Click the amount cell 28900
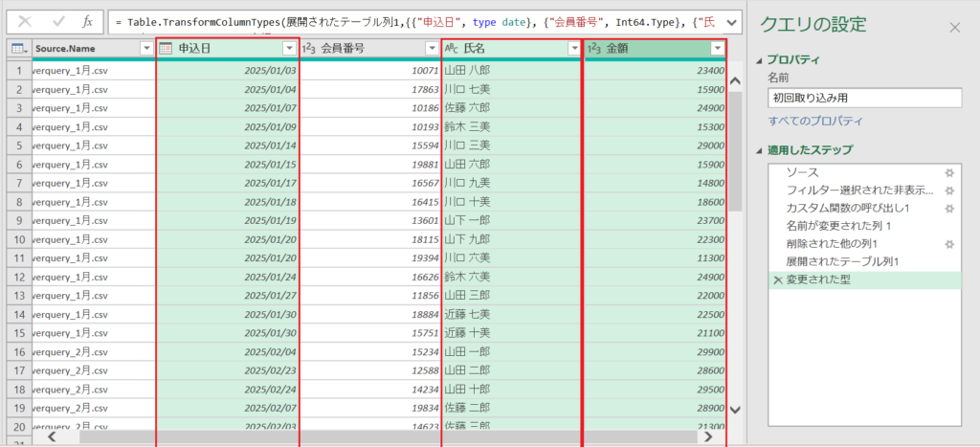This screenshot has height=447, width=980. 655,408
